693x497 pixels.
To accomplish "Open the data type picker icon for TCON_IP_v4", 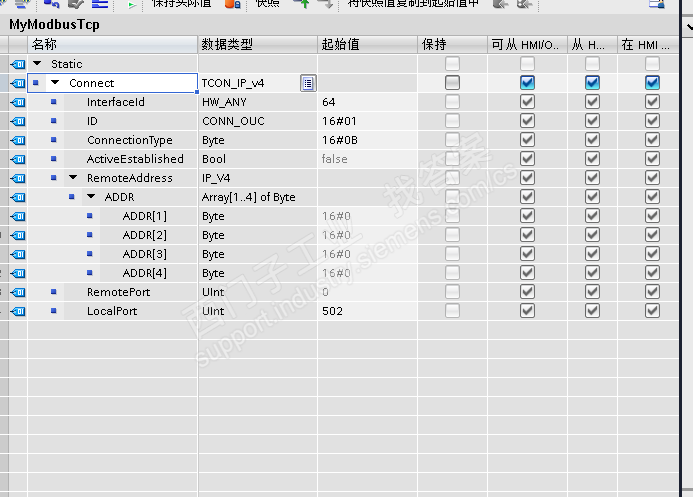I will [308, 83].
